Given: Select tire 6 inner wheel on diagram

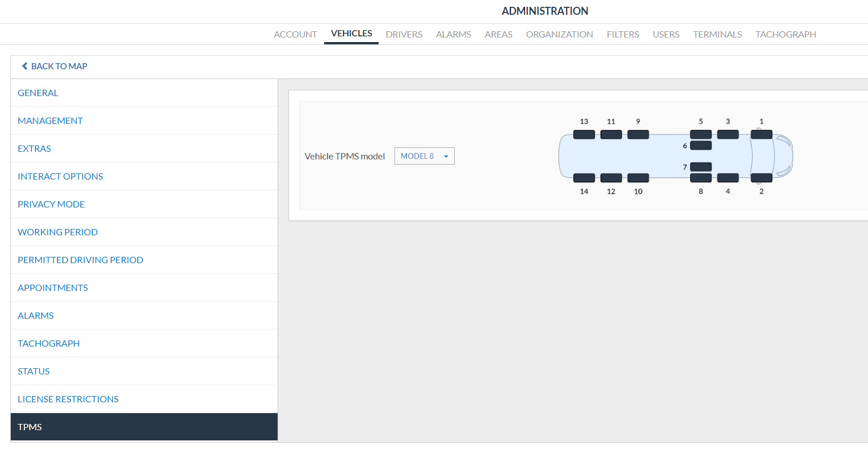Looking at the screenshot, I should (x=701, y=145).
